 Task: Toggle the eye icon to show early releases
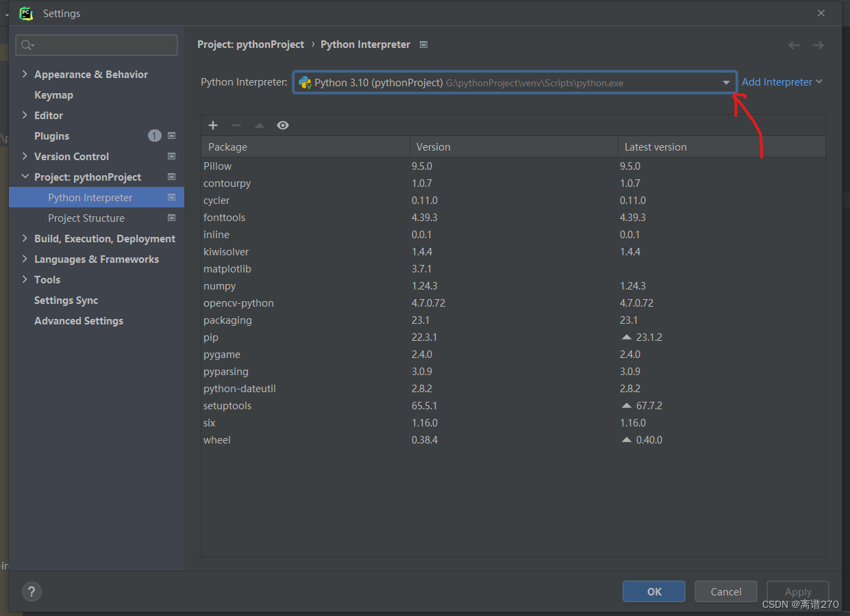point(283,125)
